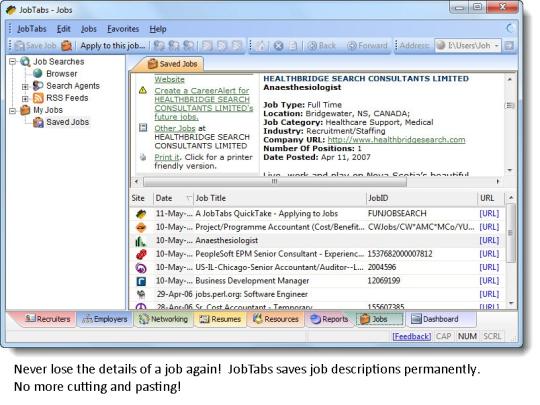This screenshot has height=405, width=540.
Task: Select Browser in the tree
Action: click(62, 74)
